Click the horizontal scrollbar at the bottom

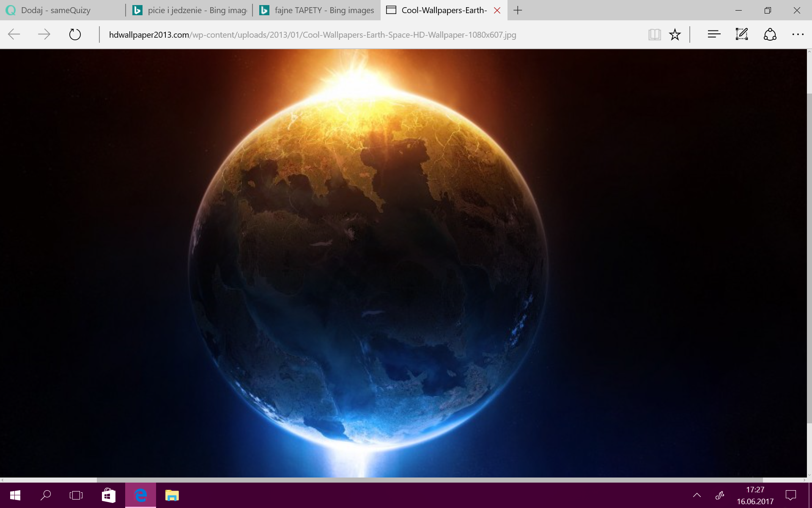tap(429, 480)
